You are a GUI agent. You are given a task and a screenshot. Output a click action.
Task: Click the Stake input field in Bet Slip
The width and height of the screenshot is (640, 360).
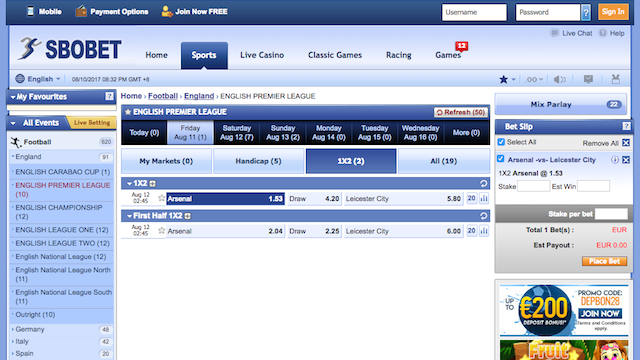(x=533, y=186)
